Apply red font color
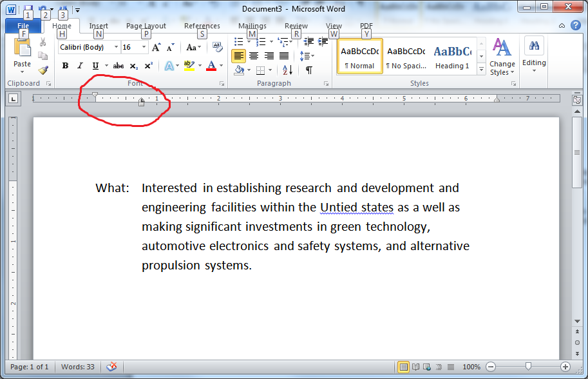The image size is (588, 379). click(211, 66)
